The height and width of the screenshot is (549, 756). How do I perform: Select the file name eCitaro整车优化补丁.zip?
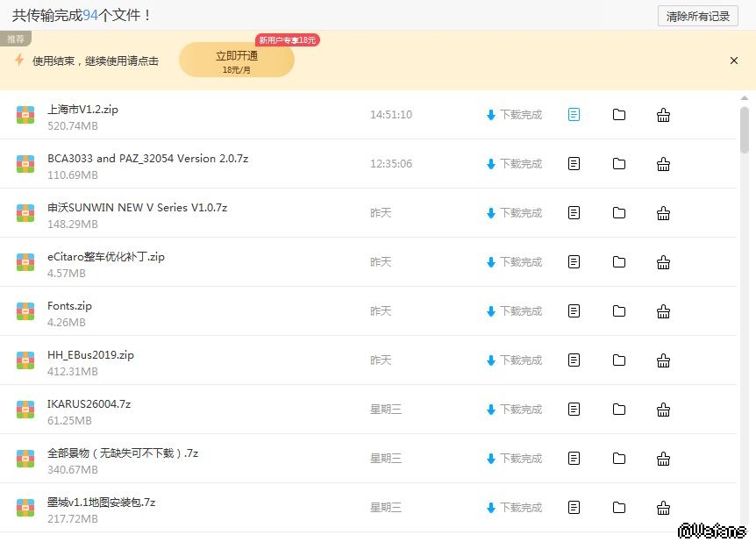coord(106,257)
